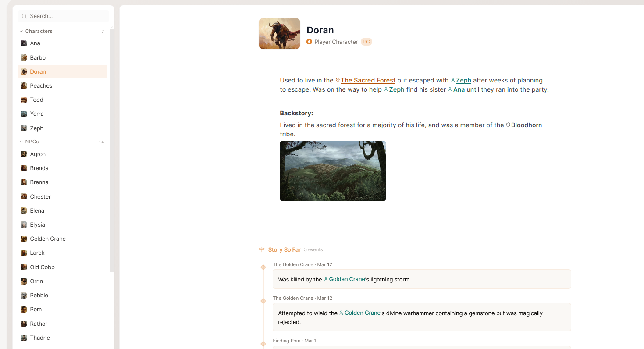
Task: Follow the Ana link in description
Action: (x=459, y=89)
